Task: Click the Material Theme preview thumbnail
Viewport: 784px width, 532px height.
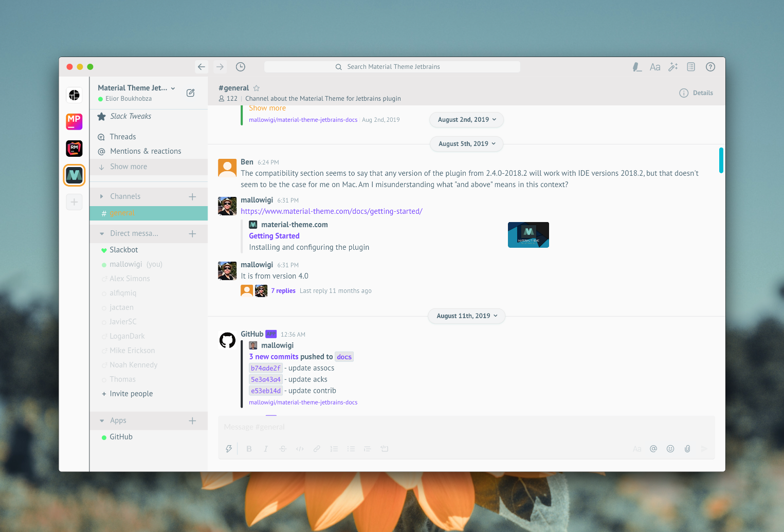Action: pos(528,235)
